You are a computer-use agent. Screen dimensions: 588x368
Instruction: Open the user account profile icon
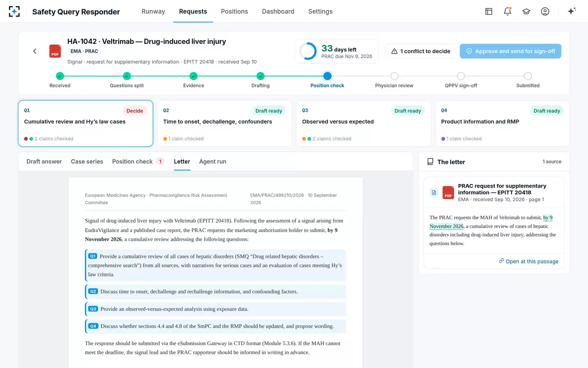click(x=545, y=11)
